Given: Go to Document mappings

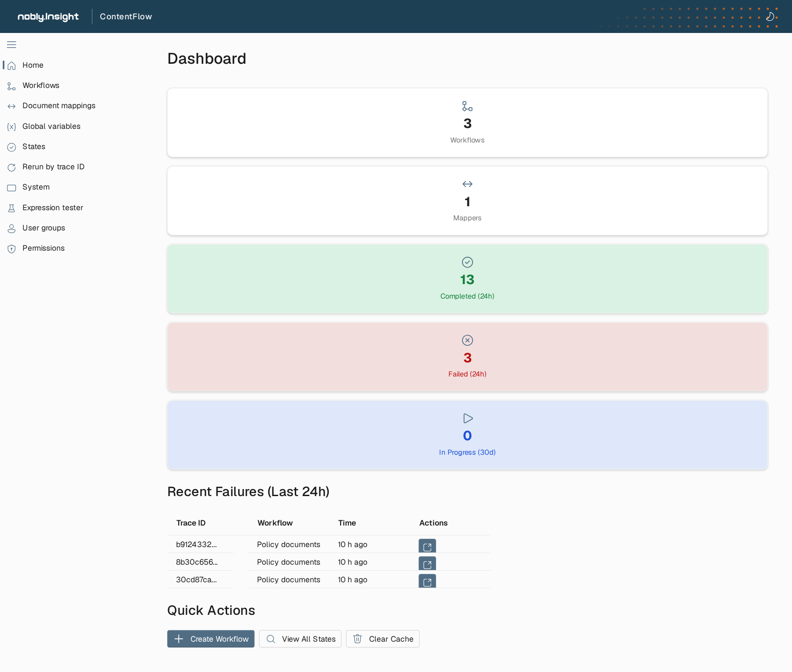Looking at the screenshot, I should pos(59,106).
